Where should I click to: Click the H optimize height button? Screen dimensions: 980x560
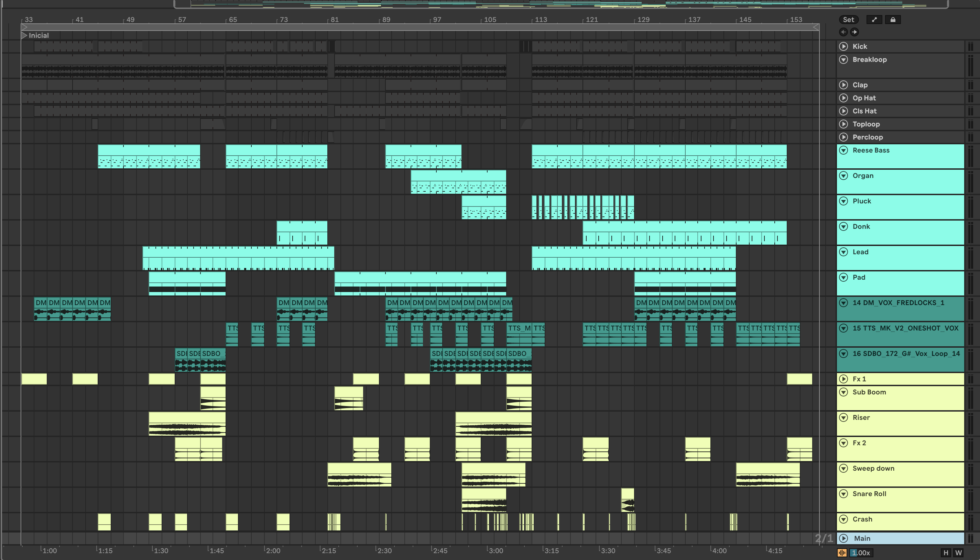click(x=946, y=553)
